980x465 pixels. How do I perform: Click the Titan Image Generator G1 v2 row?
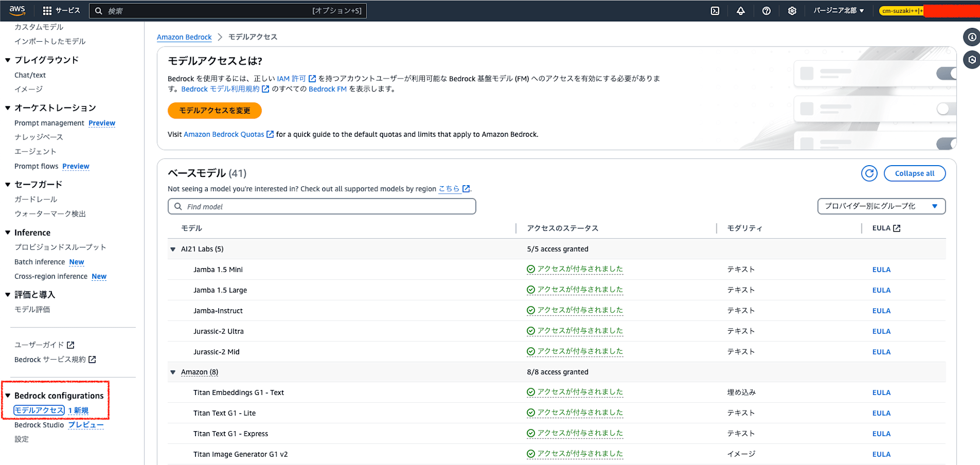click(x=557, y=454)
